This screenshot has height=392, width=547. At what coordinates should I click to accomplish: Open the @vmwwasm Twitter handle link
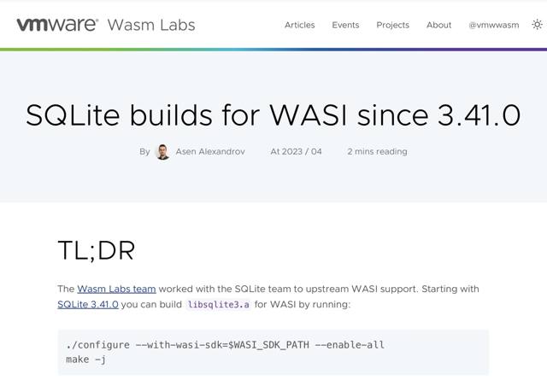[493, 25]
